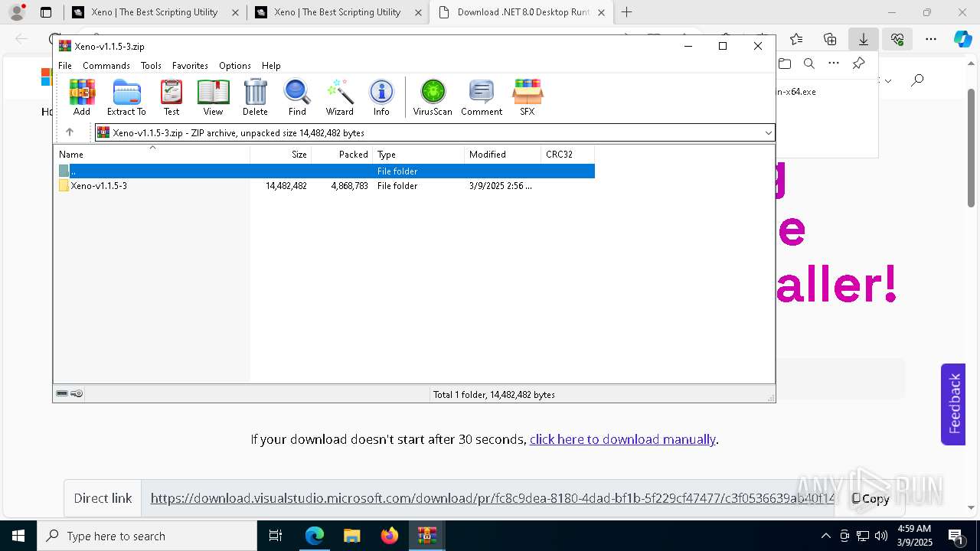The height and width of the screenshot is (551, 980).
Task: Click the Find magnifier icon
Action: [x=297, y=97]
